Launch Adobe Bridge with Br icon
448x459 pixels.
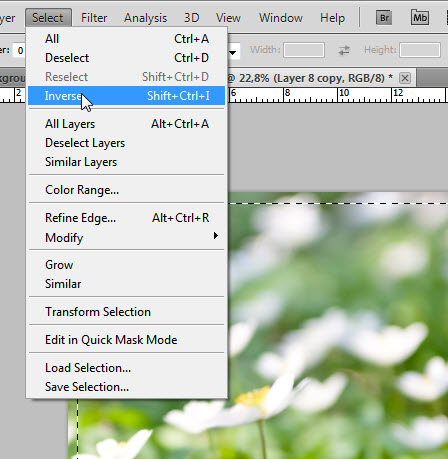[x=384, y=18]
